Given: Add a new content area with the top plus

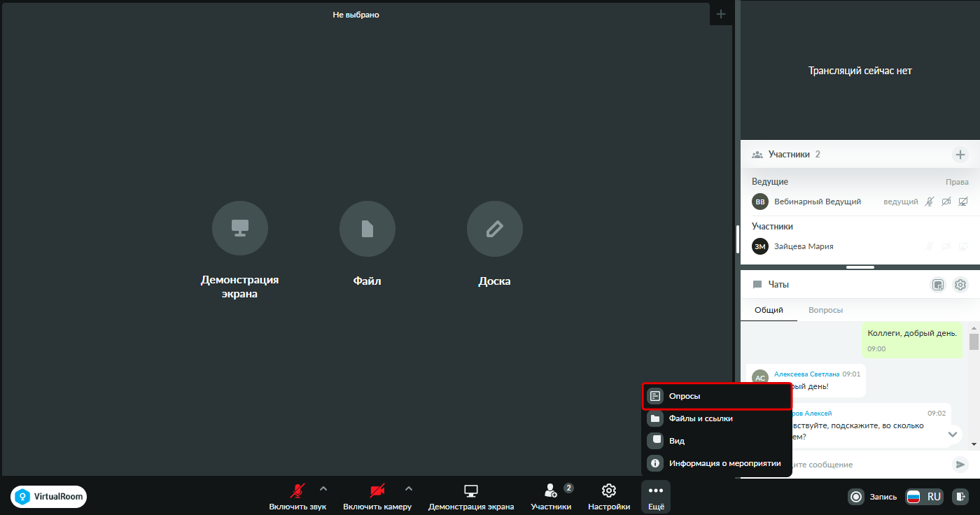Looking at the screenshot, I should (721, 14).
